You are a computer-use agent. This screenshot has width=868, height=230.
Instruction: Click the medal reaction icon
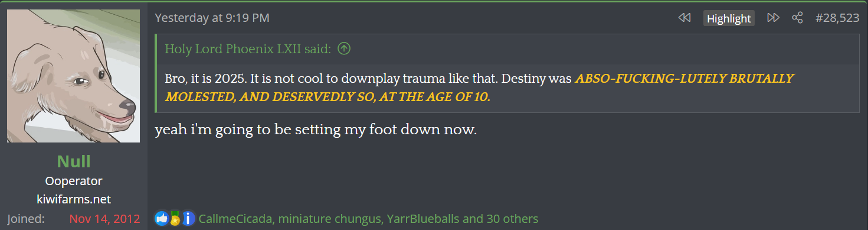[175, 219]
